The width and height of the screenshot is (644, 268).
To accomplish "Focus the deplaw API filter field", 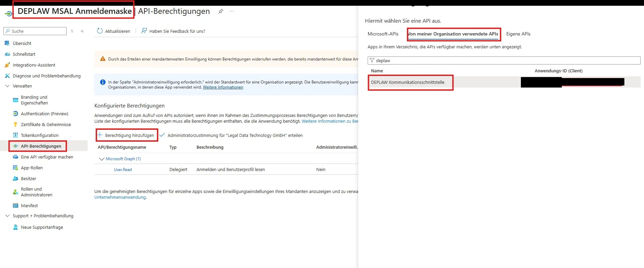I will coord(504,60).
